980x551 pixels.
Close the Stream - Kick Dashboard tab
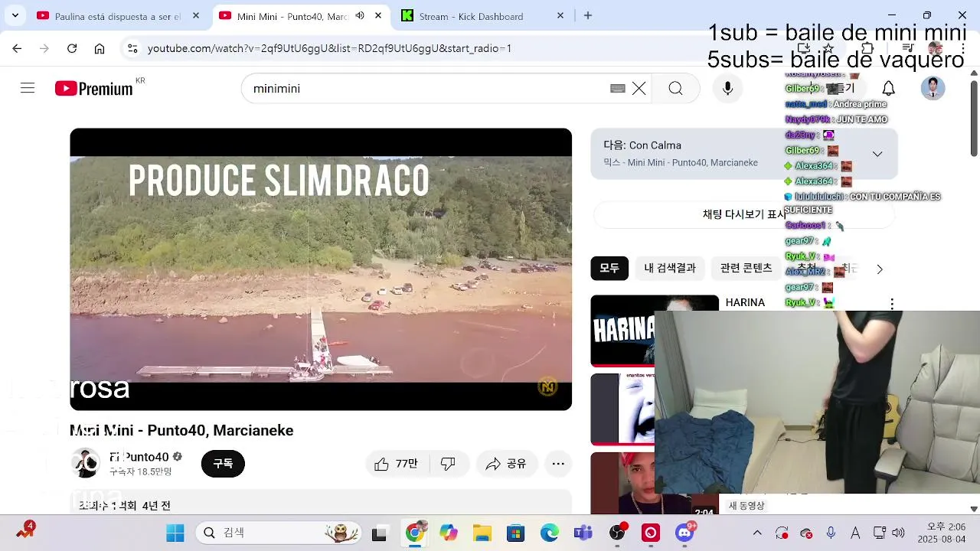(560, 15)
